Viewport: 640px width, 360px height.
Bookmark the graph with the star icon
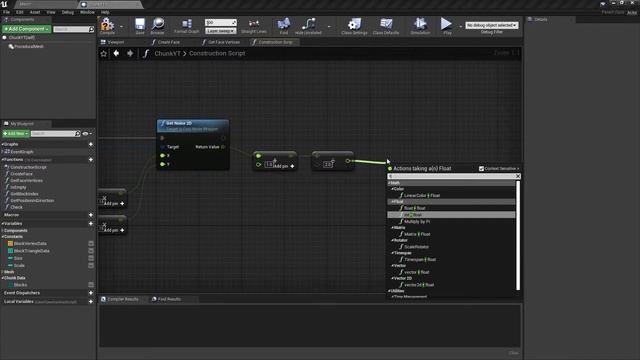coord(104,53)
